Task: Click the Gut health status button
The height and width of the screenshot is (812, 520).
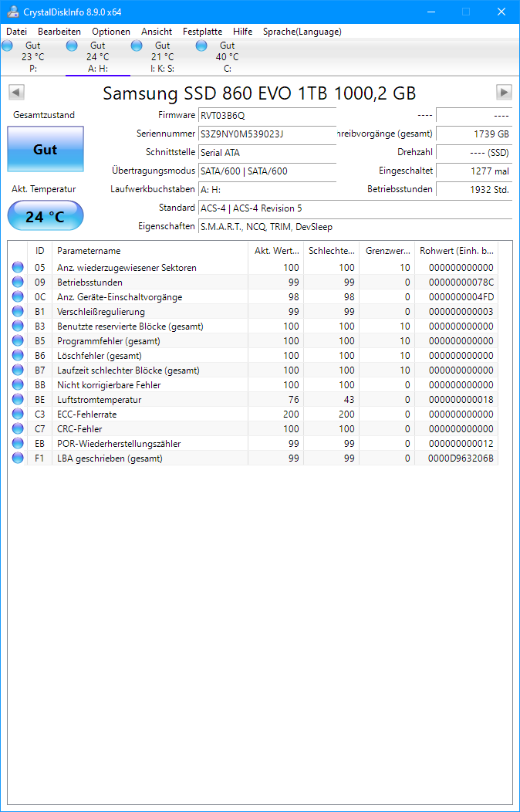Action: (x=46, y=149)
